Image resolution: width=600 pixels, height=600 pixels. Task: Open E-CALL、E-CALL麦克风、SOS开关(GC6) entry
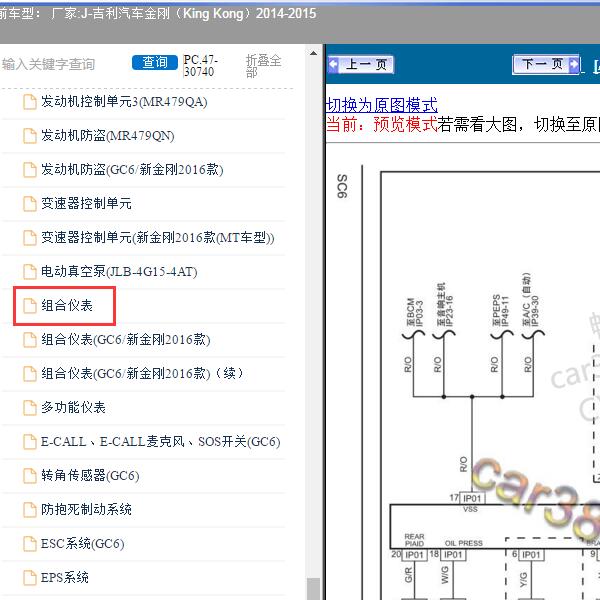coord(160,442)
